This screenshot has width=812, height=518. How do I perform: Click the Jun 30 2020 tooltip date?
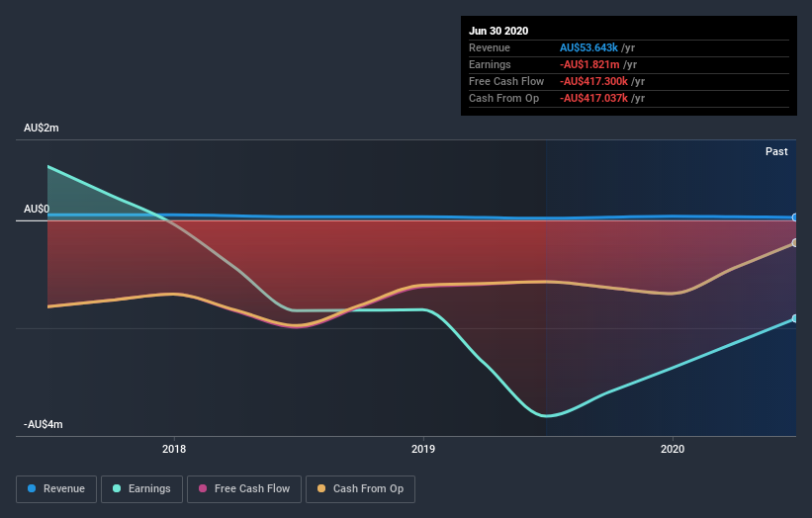[498, 31]
